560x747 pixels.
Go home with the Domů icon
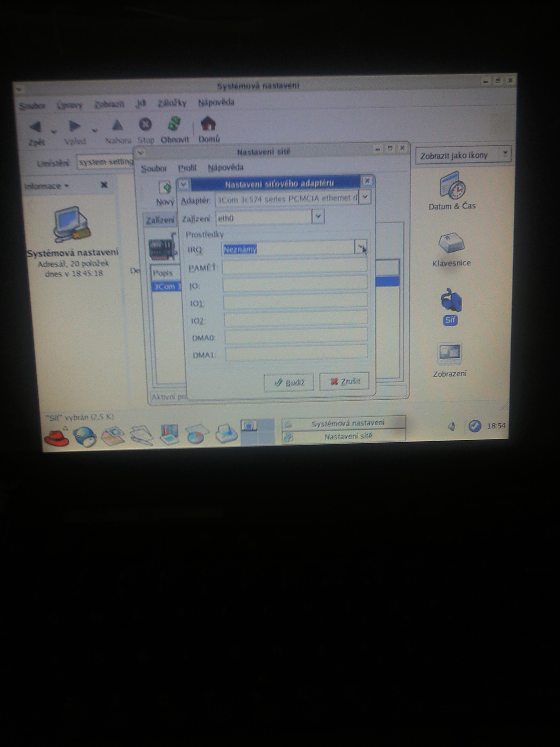point(208,124)
